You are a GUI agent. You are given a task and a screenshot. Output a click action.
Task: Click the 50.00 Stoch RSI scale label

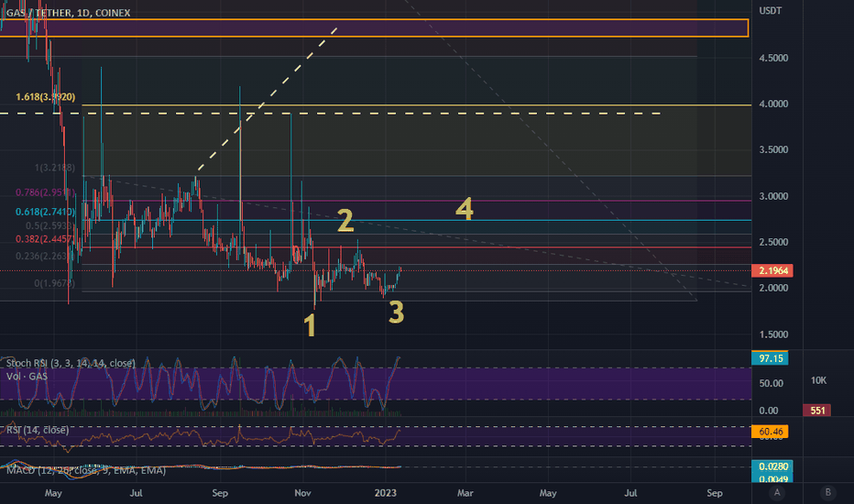772,383
